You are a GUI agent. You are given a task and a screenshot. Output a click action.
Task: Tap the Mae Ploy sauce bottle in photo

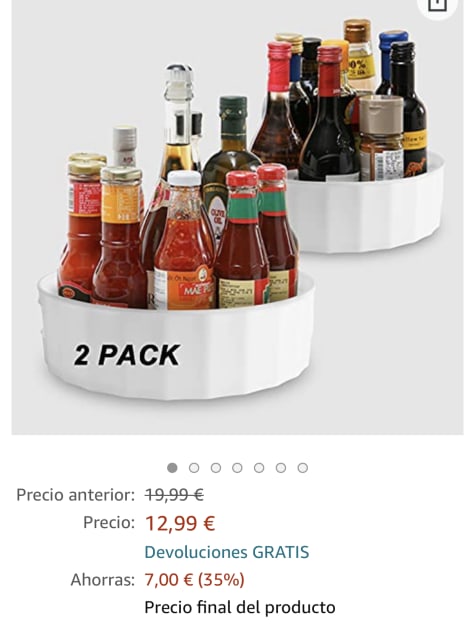pyautogui.click(x=184, y=240)
